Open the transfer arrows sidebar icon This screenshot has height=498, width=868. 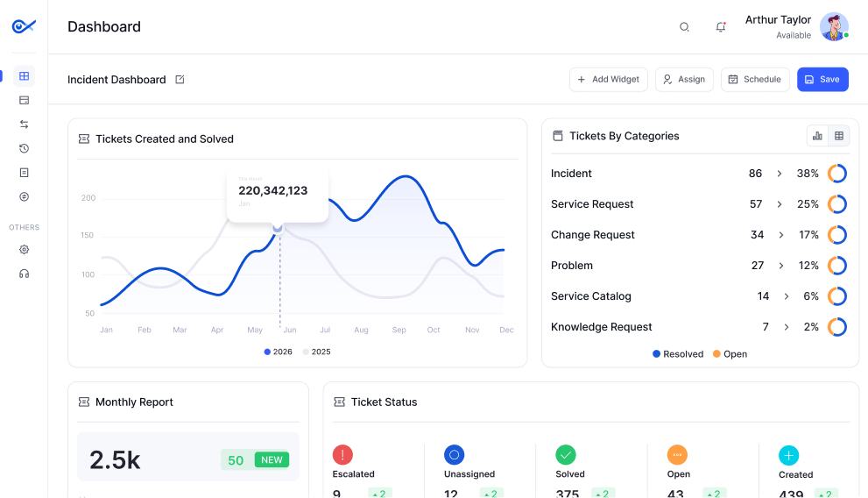tap(24, 125)
